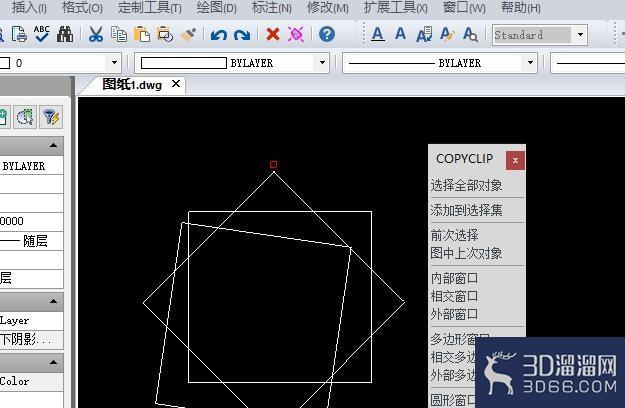Run the ABC spell check tool

[x=42, y=34]
